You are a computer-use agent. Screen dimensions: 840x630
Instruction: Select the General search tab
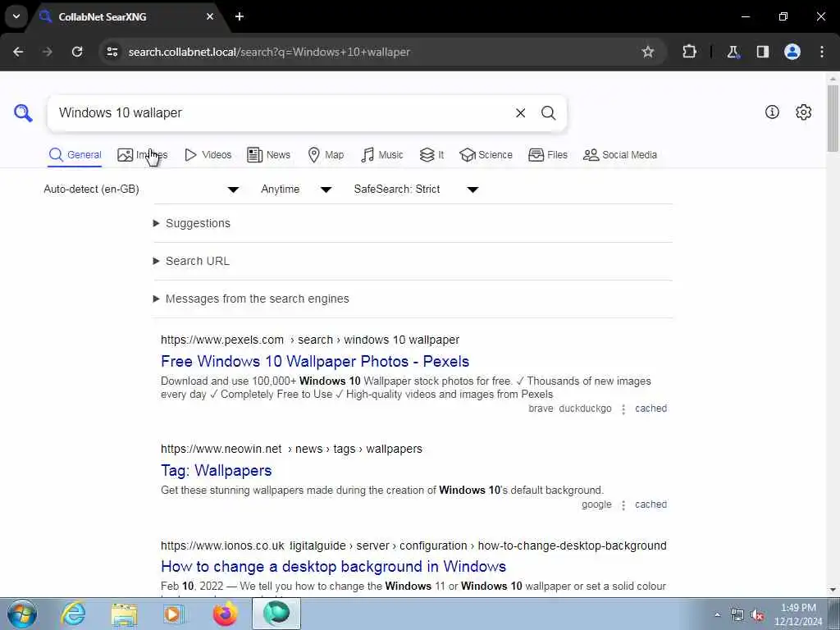[x=75, y=155]
